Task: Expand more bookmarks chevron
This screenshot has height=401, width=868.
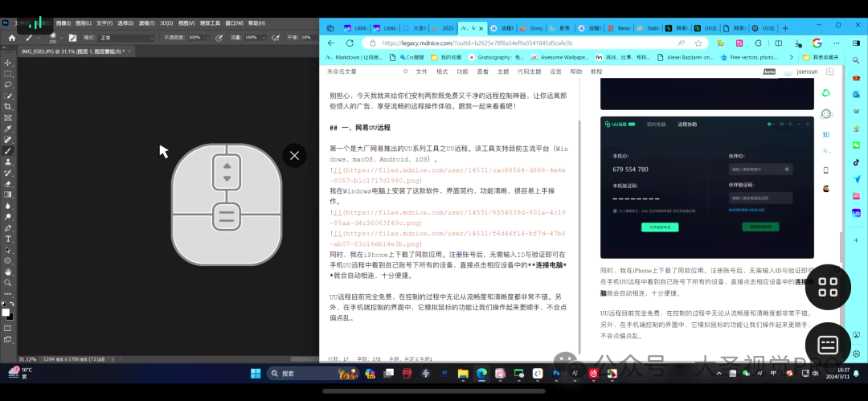Action: 791,57
